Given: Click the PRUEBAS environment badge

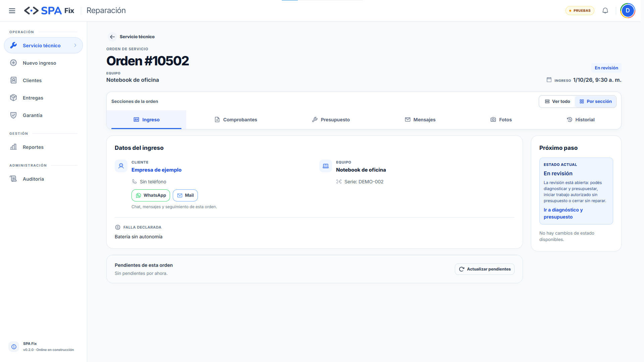Looking at the screenshot, I should point(580,11).
